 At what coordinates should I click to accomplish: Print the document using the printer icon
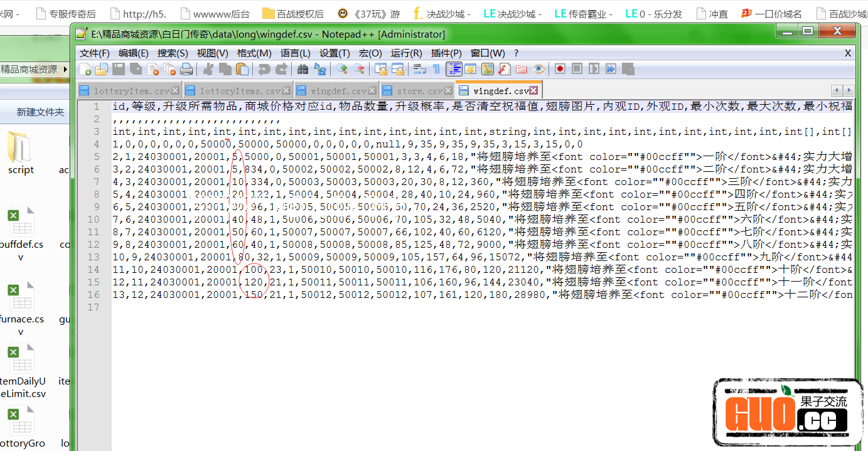coord(186,69)
